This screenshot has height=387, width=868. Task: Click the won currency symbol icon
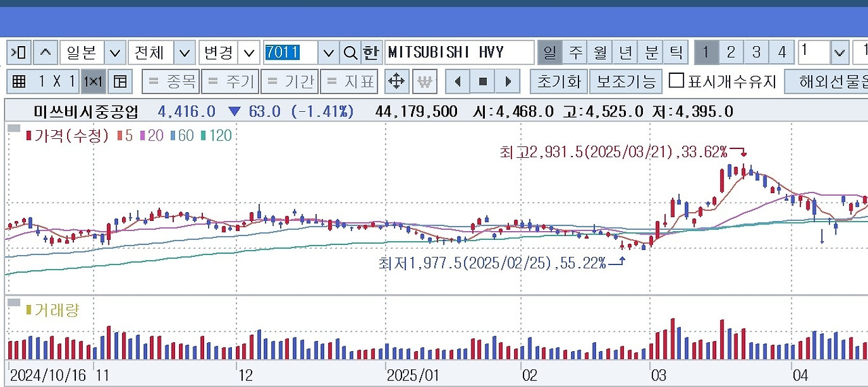coord(425,82)
